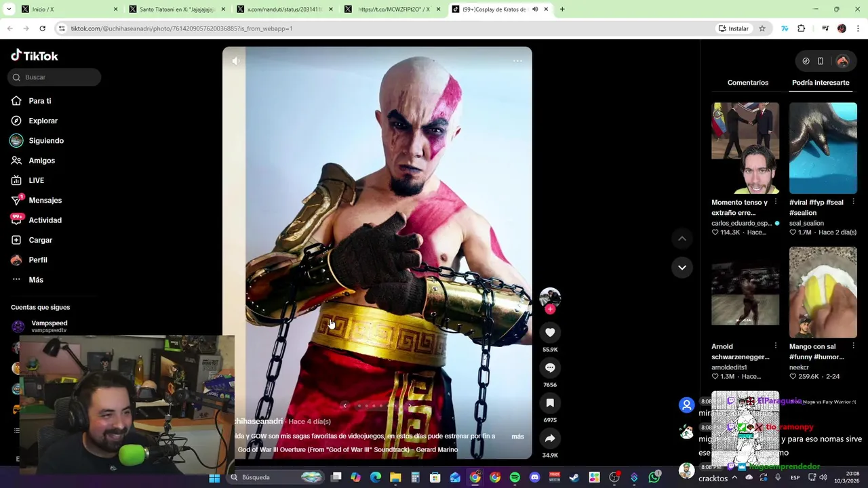Show previous photo in the carousel

[x=344, y=406]
